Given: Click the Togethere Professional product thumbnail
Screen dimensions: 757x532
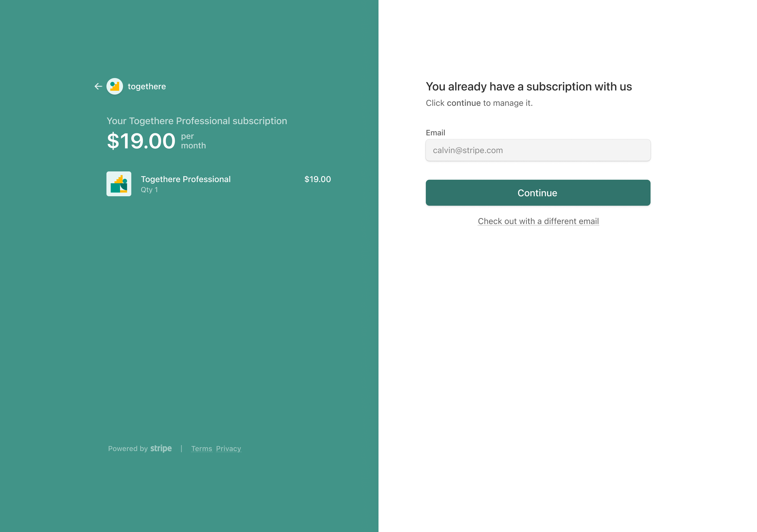Looking at the screenshot, I should [119, 184].
